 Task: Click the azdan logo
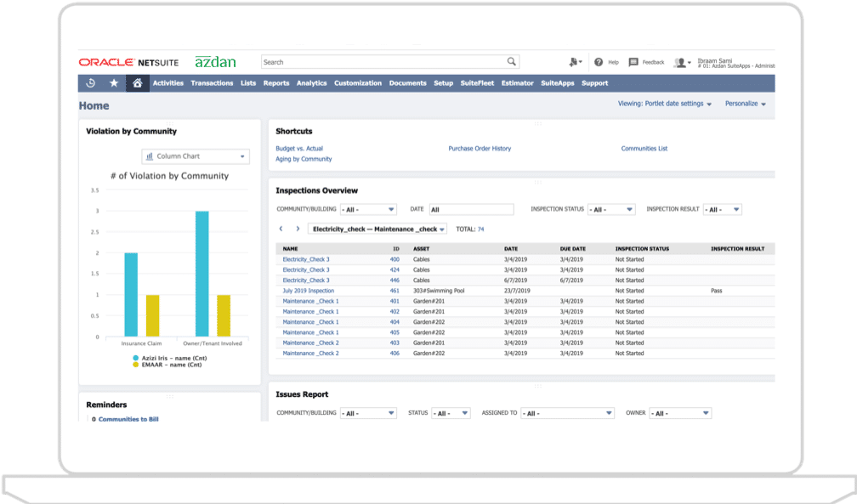pos(216,60)
